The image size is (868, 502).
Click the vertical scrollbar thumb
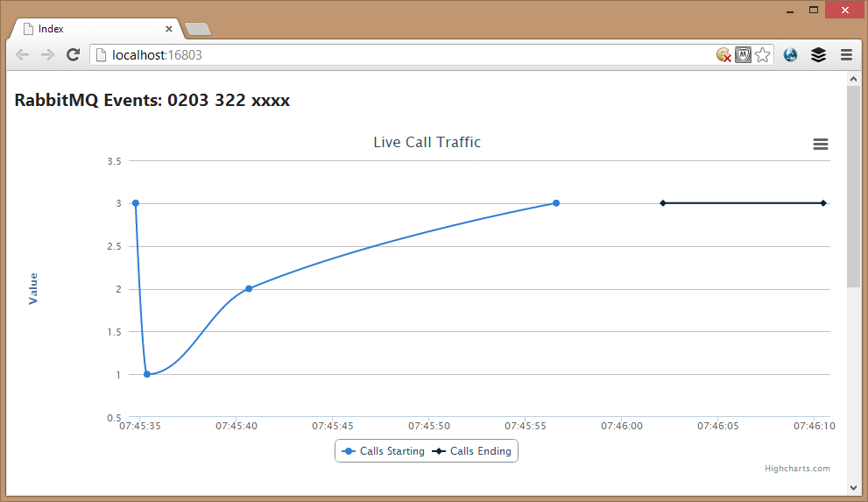853,187
